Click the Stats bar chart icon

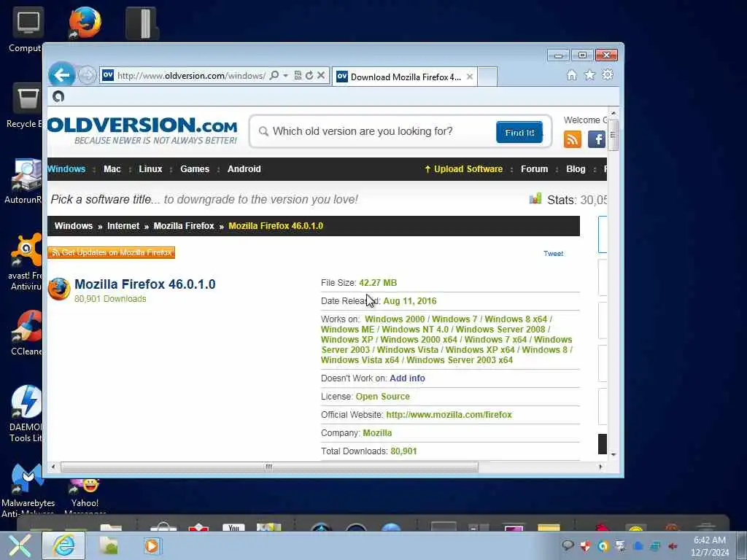tap(535, 198)
